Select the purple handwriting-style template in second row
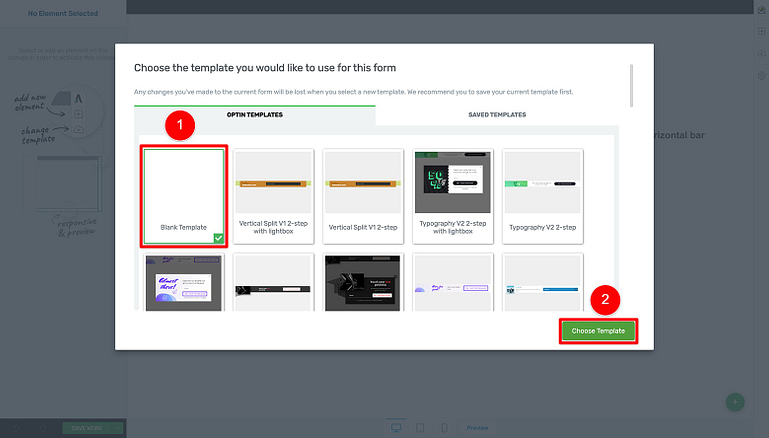This screenshot has width=769, height=438. (x=184, y=283)
